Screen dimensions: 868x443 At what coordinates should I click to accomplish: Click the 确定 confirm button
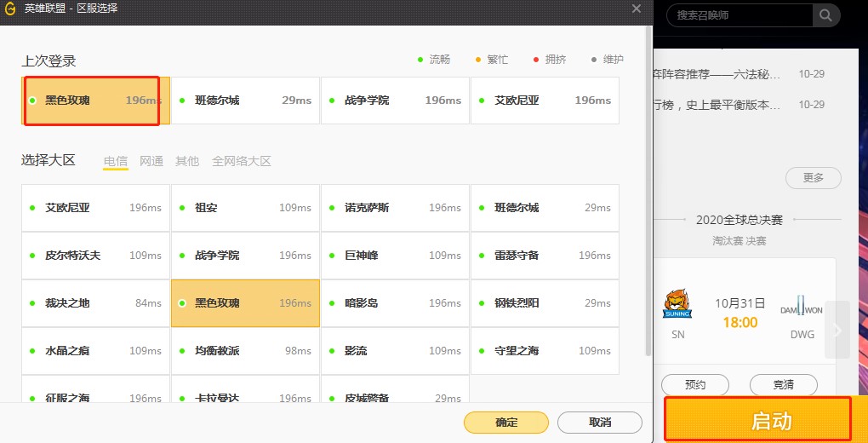point(505,423)
